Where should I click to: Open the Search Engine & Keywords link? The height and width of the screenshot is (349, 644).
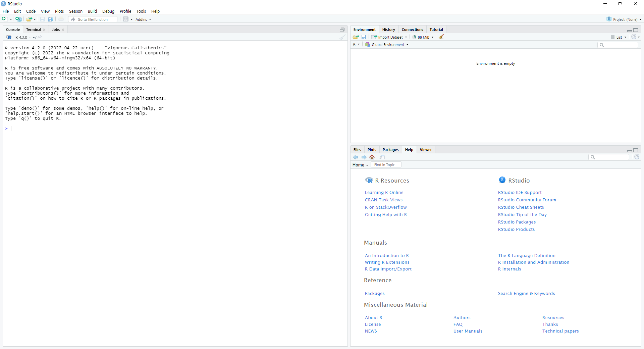tap(526, 293)
